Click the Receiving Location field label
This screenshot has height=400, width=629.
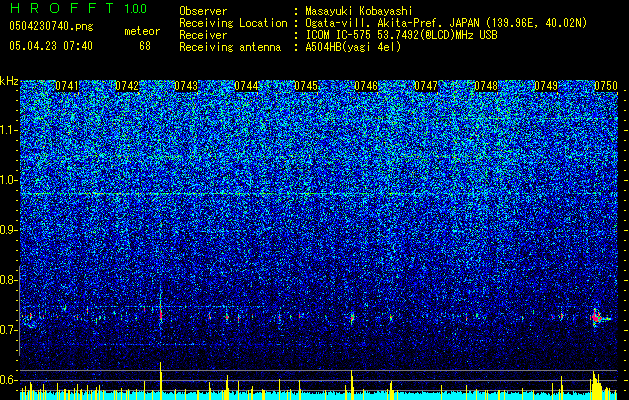coord(233,23)
